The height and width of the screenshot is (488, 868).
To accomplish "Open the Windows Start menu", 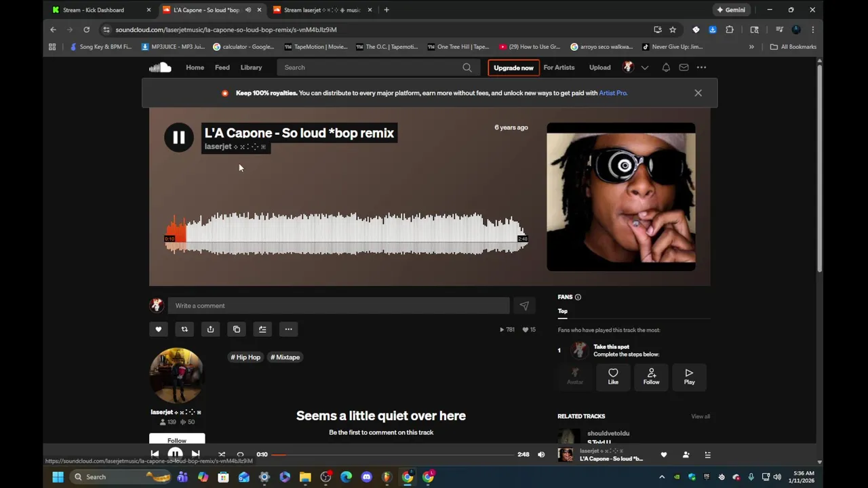I will (58, 477).
